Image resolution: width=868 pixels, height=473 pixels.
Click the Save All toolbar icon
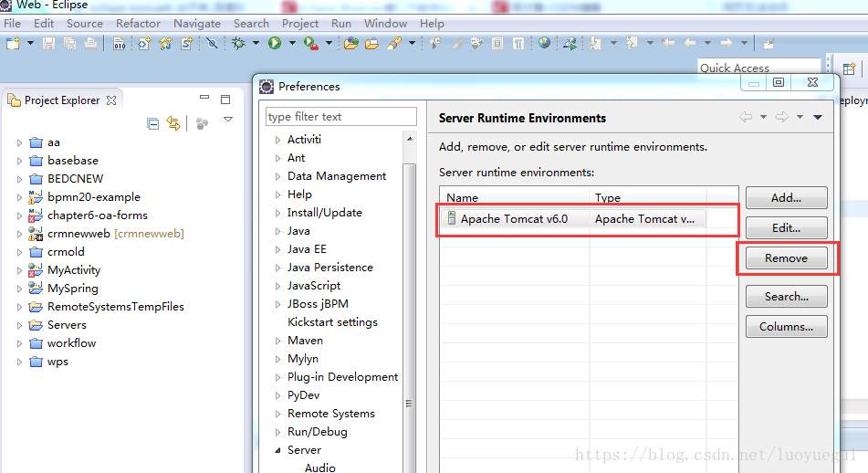coord(69,43)
